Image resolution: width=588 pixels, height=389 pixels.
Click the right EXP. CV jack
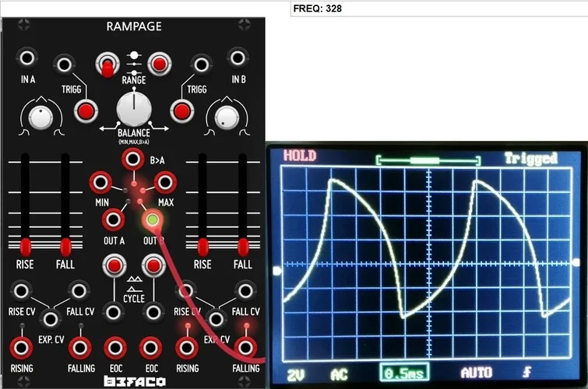click(x=216, y=319)
